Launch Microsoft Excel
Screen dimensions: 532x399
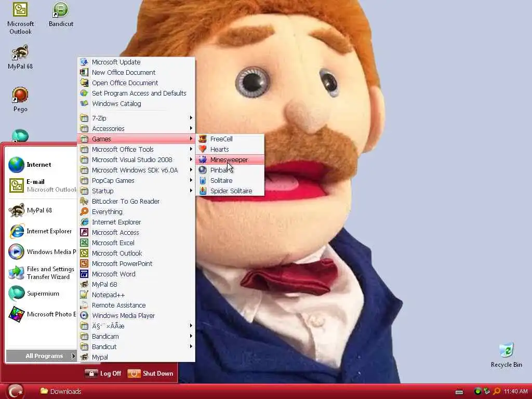tap(137, 243)
